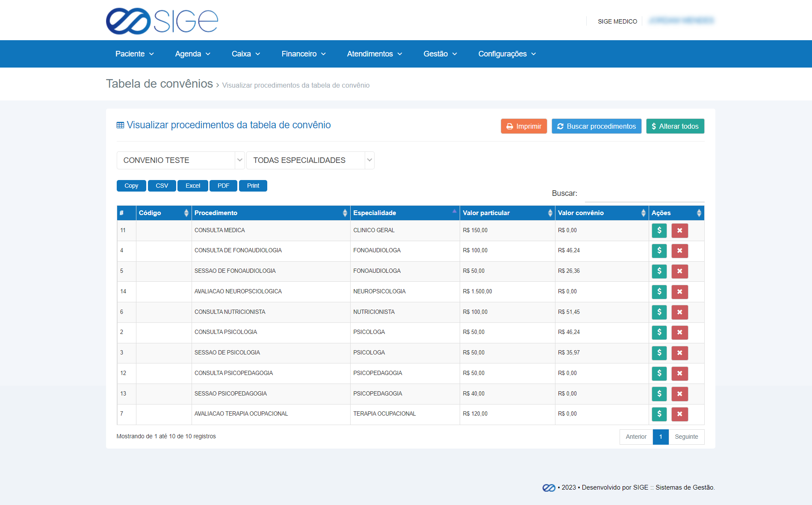This screenshot has height=505, width=812.
Task: Remove CONSULTA DE FONOAUDIOLOGIA procedure
Action: (679, 251)
